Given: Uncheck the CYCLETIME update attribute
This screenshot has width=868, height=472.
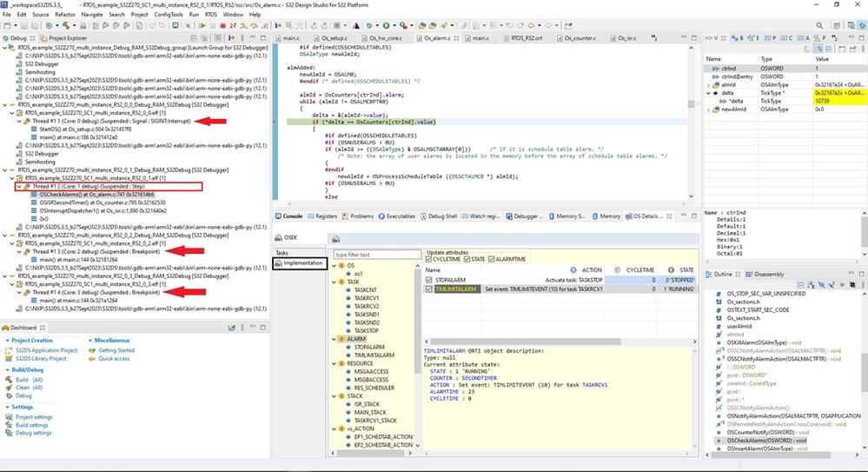Looking at the screenshot, I should point(428,259).
